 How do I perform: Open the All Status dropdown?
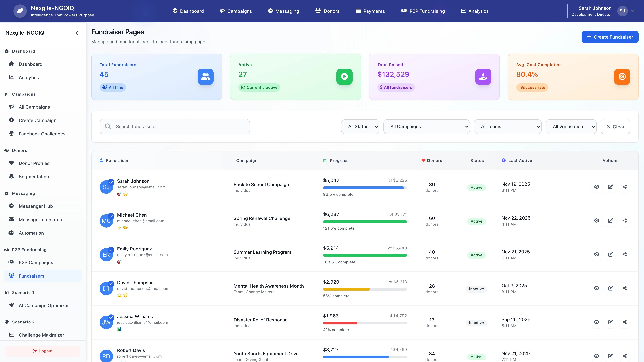tap(360, 126)
